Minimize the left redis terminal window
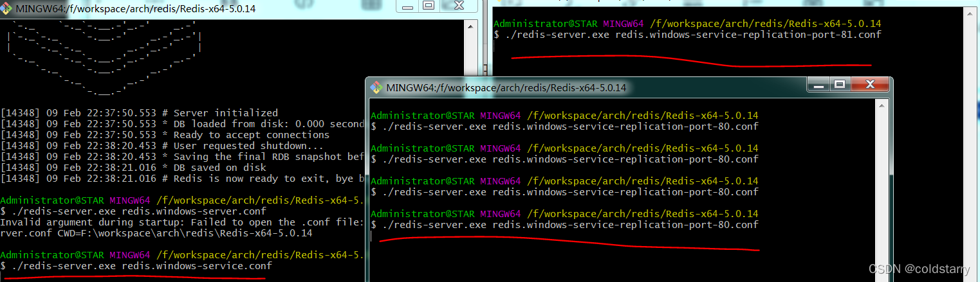This screenshot has width=980, height=282. (x=408, y=6)
